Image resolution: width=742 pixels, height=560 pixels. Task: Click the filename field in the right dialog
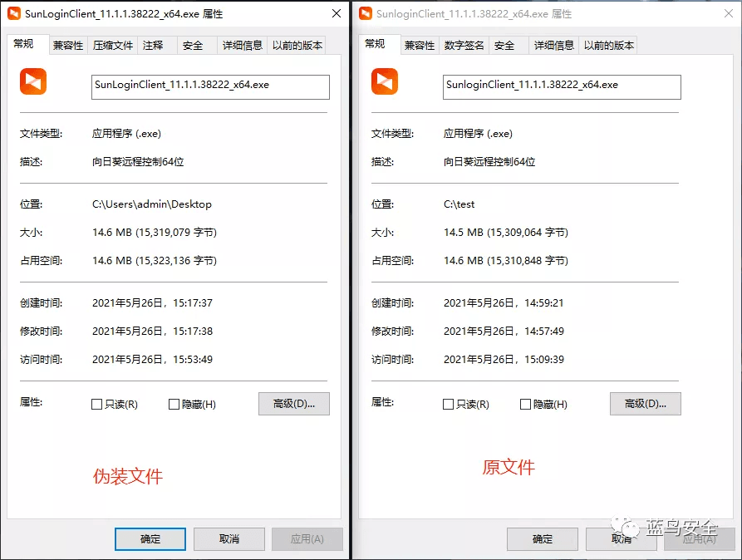[563, 87]
